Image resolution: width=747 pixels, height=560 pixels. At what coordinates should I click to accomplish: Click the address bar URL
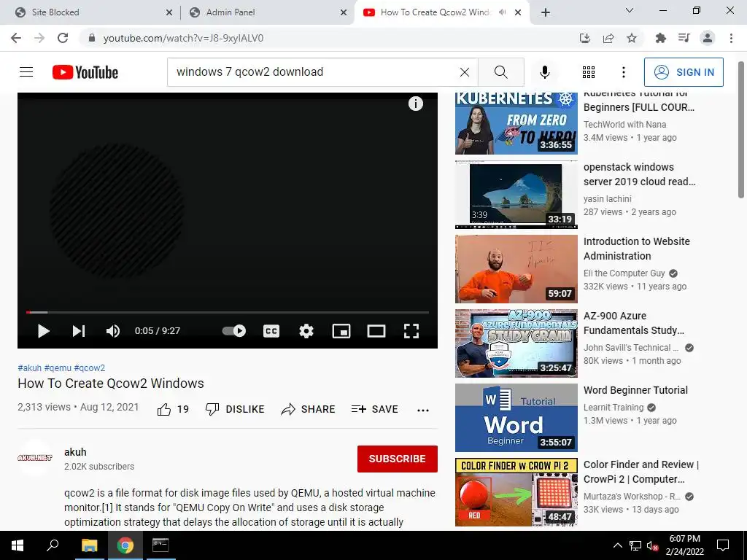tap(183, 38)
